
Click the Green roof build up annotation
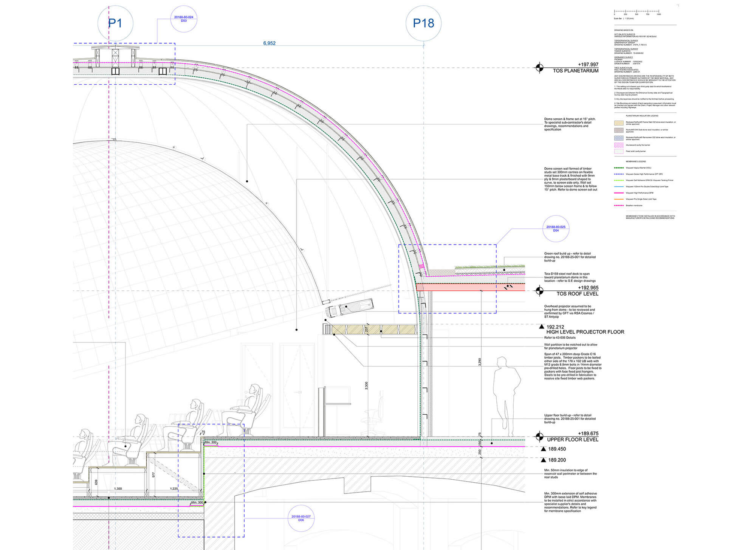click(x=570, y=257)
